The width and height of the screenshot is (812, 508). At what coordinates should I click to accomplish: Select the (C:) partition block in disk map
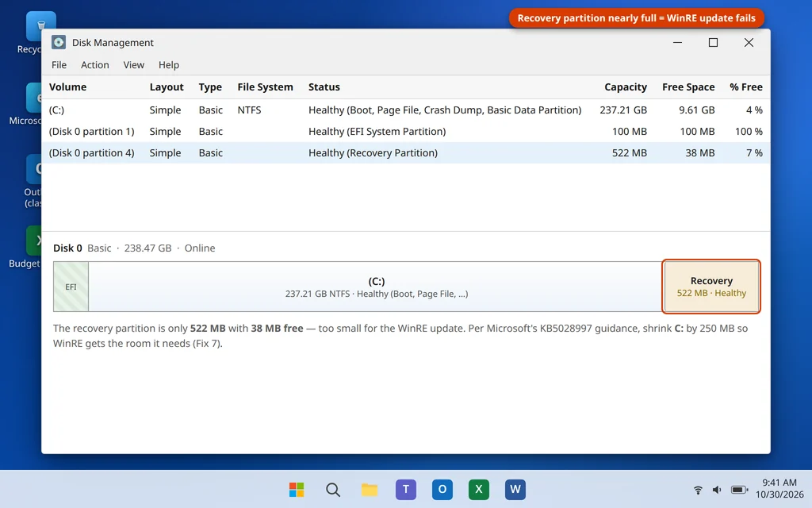pyautogui.click(x=376, y=287)
